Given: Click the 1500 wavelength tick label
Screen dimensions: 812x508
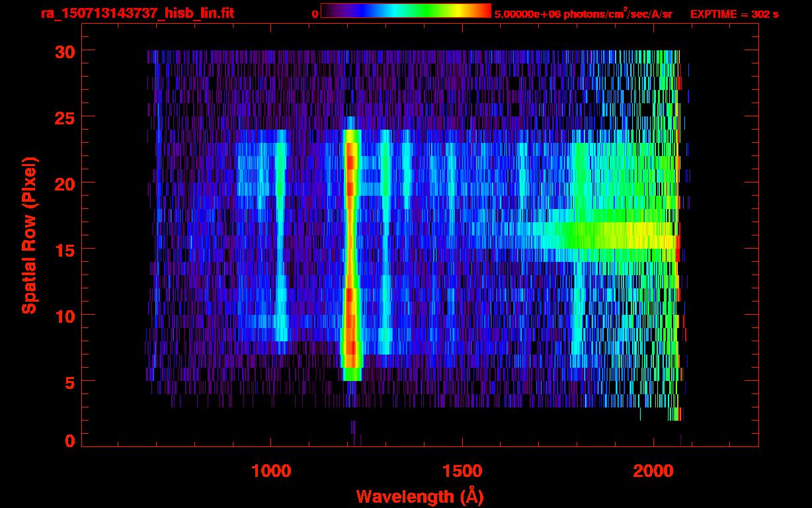Looking at the screenshot, I should click(462, 470).
